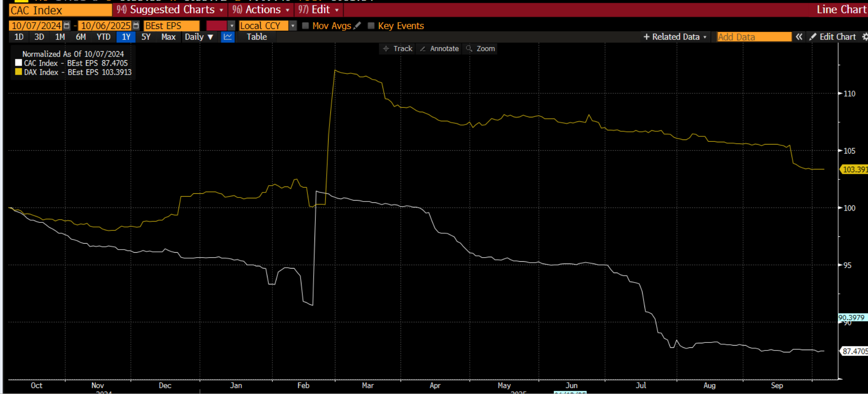Activate the Track crosshair tool
The image size is (868, 394).
(398, 48)
